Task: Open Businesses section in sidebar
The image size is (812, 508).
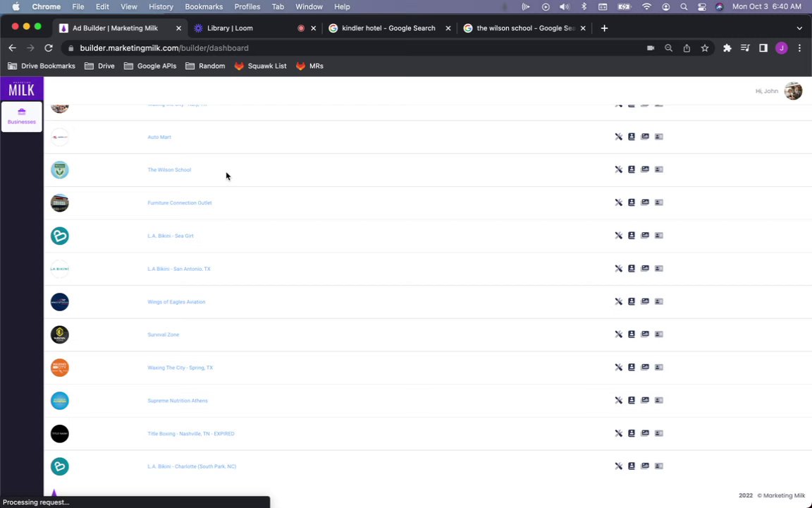Action: coord(22,116)
